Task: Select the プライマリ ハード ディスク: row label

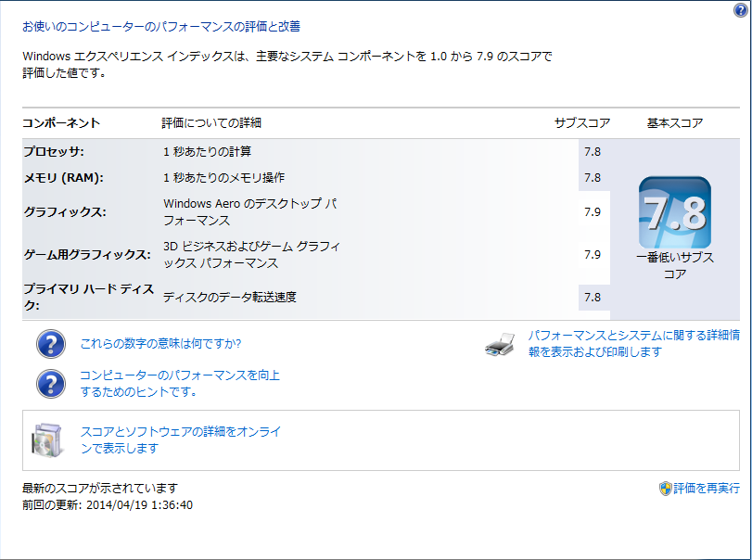Action: pyautogui.click(x=89, y=297)
